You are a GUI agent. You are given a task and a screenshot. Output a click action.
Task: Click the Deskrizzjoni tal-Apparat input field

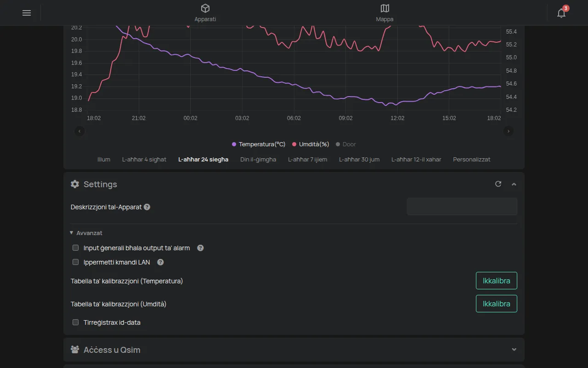click(x=462, y=207)
